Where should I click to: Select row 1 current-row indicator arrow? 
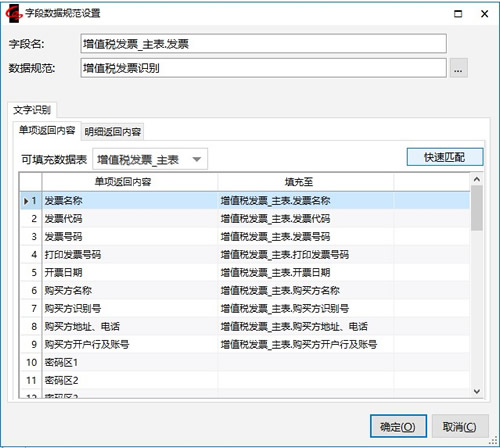26,201
